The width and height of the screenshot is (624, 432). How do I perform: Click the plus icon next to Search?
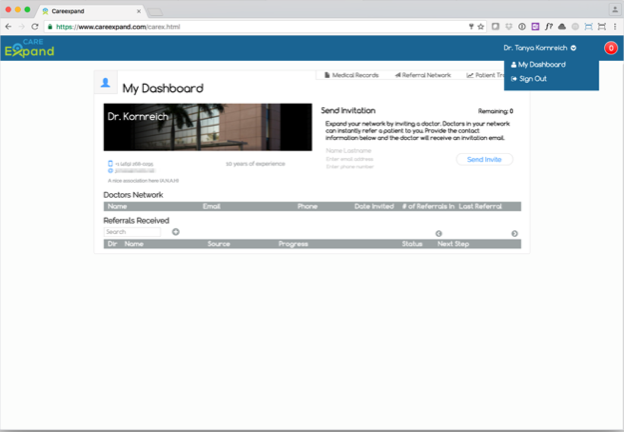click(x=176, y=232)
